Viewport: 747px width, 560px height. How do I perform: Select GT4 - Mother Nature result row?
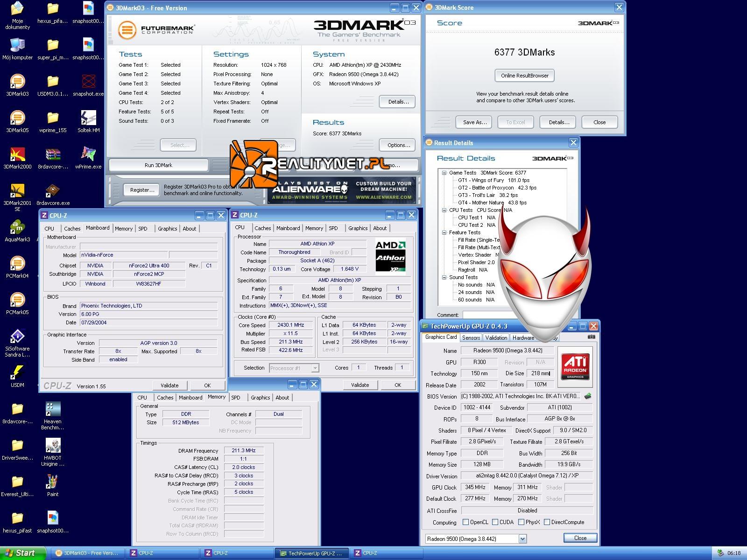492,203
